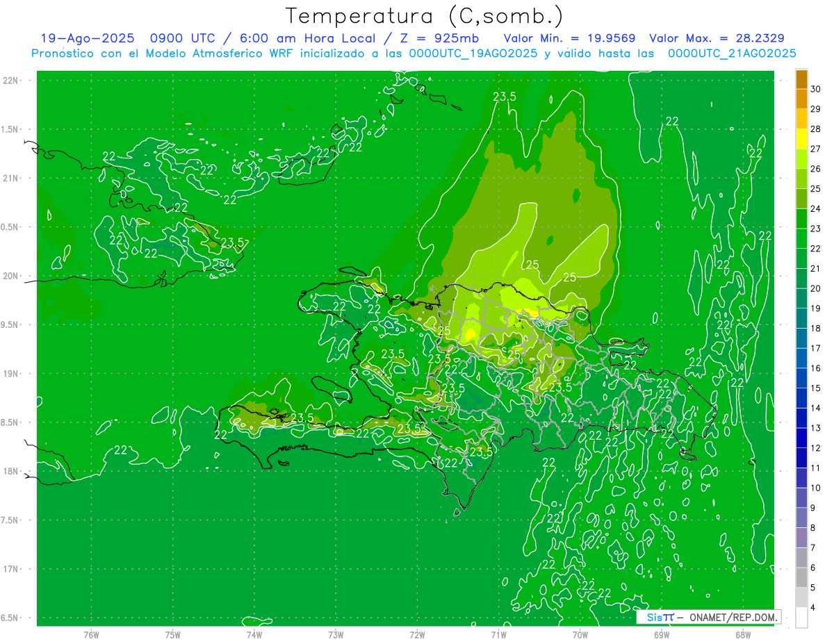Click the '71W' longitude axis label
The width and height of the screenshot is (834, 644).
pos(498,634)
